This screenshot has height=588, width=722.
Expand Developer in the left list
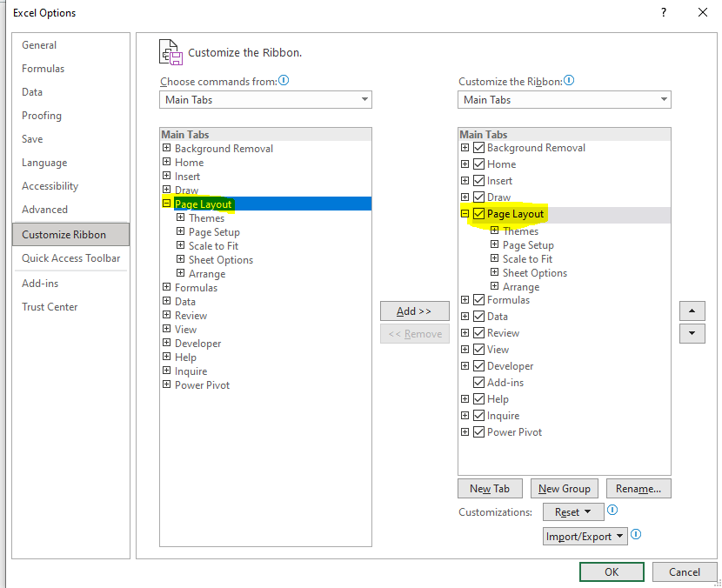167,343
